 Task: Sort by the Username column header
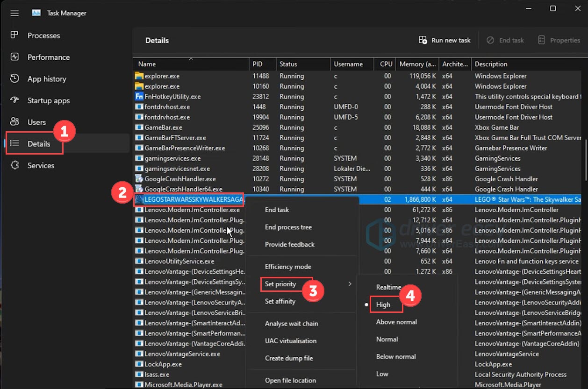pos(352,64)
